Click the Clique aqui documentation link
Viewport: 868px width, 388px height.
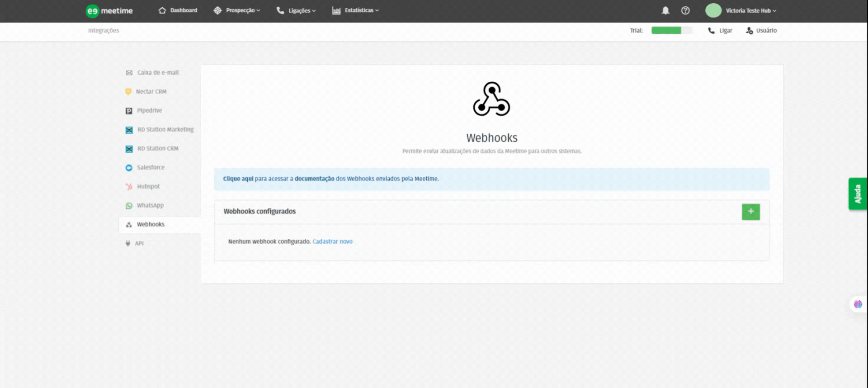click(x=238, y=179)
